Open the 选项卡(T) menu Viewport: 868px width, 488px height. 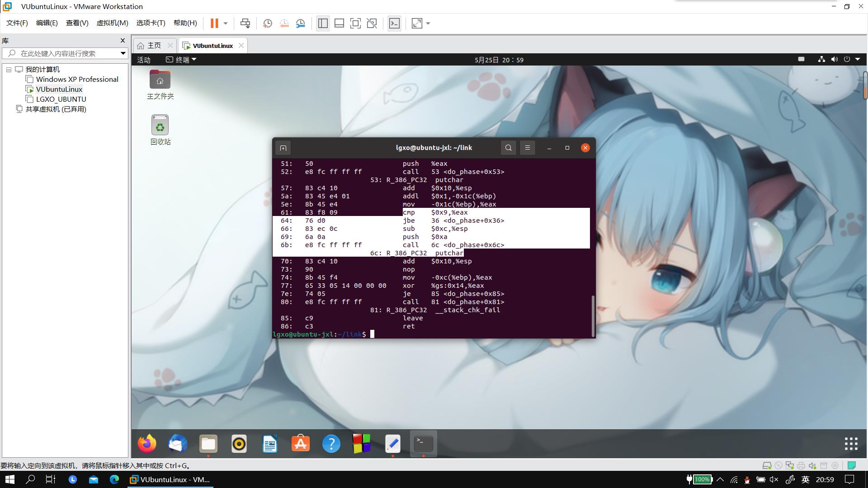point(151,23)
